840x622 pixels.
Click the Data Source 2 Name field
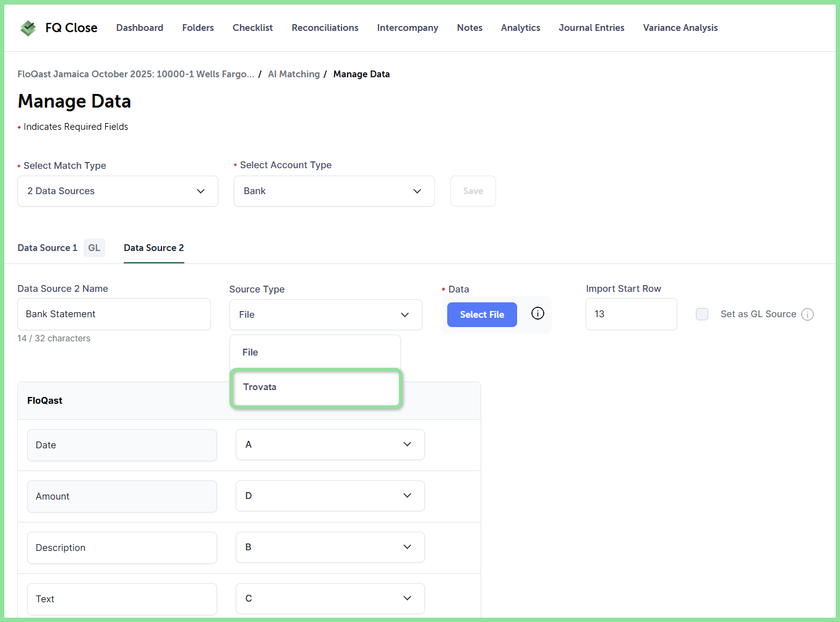click(x=114, y=314)
